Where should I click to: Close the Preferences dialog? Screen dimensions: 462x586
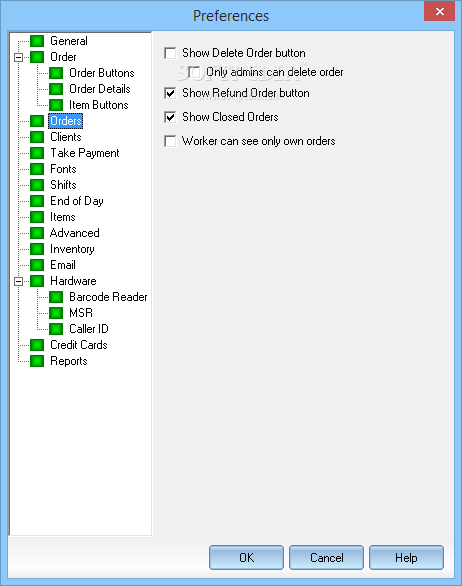(x=440, y=11)
